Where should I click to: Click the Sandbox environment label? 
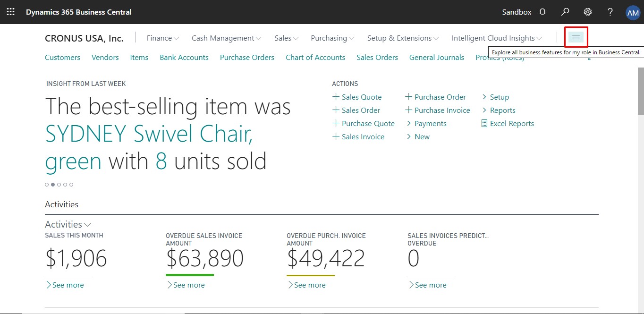coord(517,12)
